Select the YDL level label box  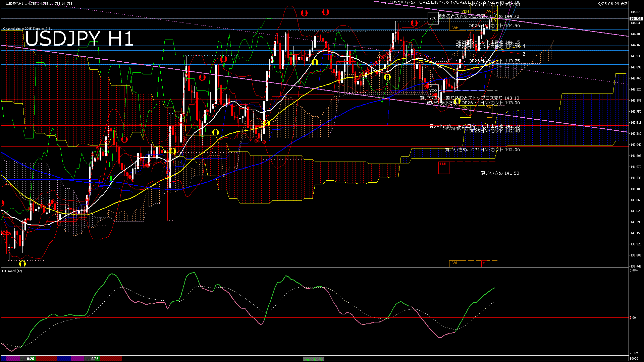465,108
